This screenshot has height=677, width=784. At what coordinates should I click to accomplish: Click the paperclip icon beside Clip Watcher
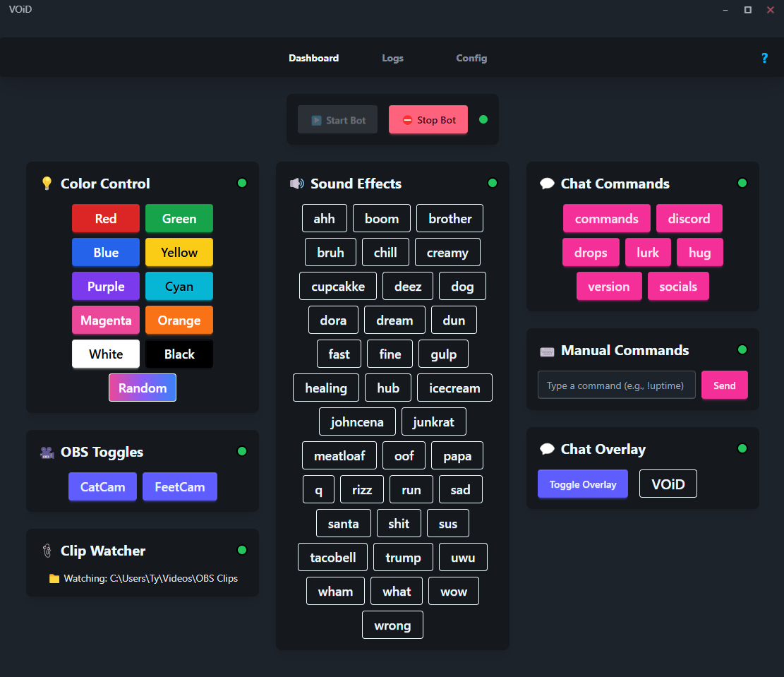coord(47,551)
